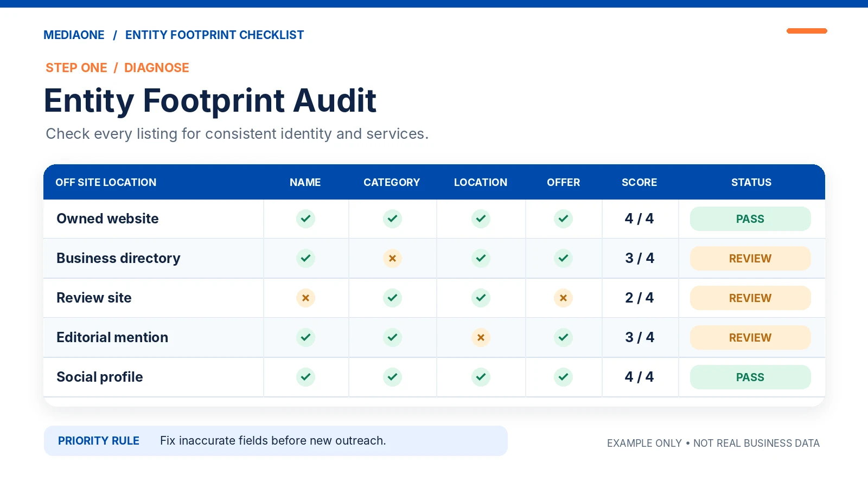This screenshot has height=488, width=868.
Task: Click the 3 / 4 score for Business directory
Action: tap(640, 258)
